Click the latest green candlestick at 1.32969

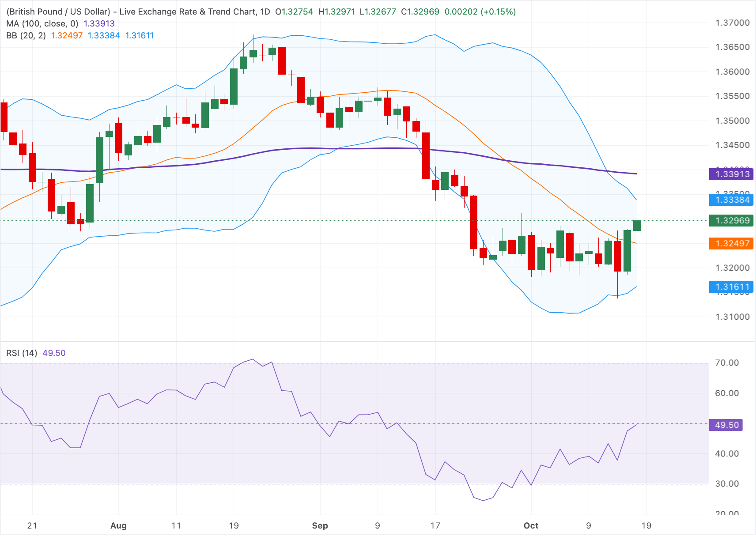637,226
